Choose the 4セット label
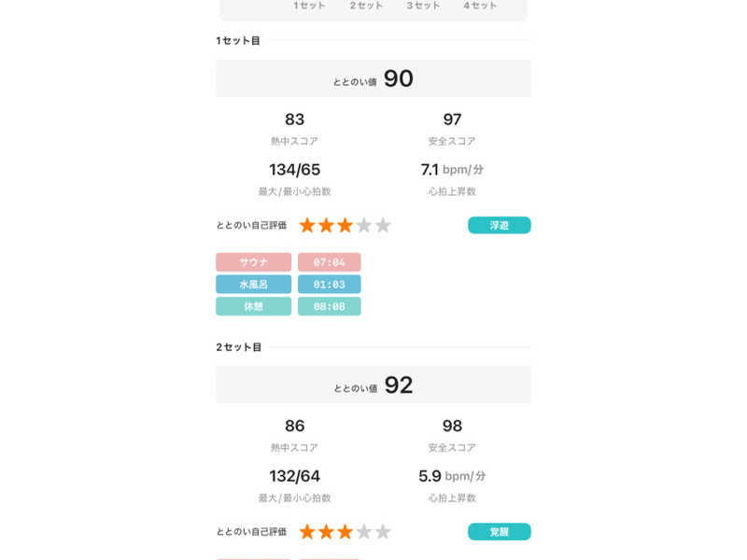747x560 pixels. [x=480, y=6]
